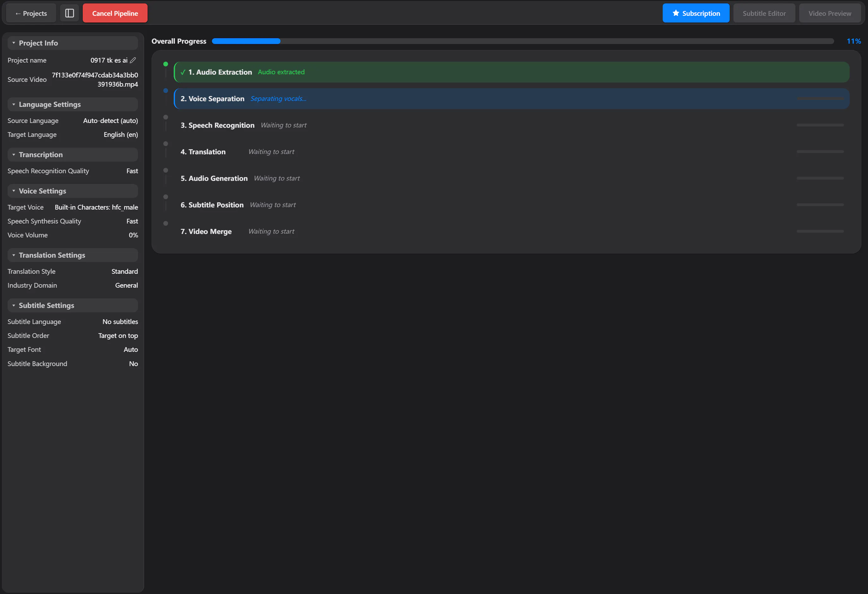The image size is (868, 594).
Task: Select the 4. Translation step
Action: (511, 152)
